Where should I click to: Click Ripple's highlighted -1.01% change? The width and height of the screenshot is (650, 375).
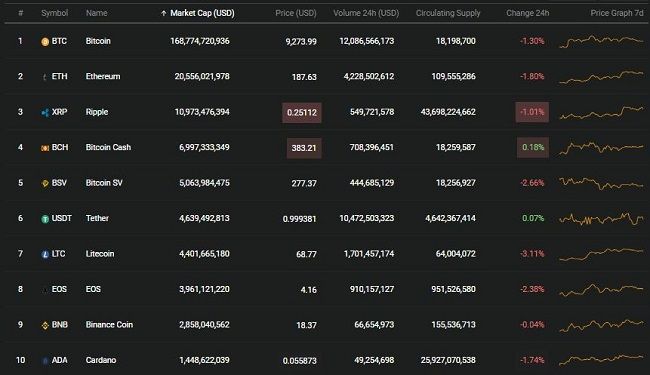pyautogui.click(x=532, y=112)
